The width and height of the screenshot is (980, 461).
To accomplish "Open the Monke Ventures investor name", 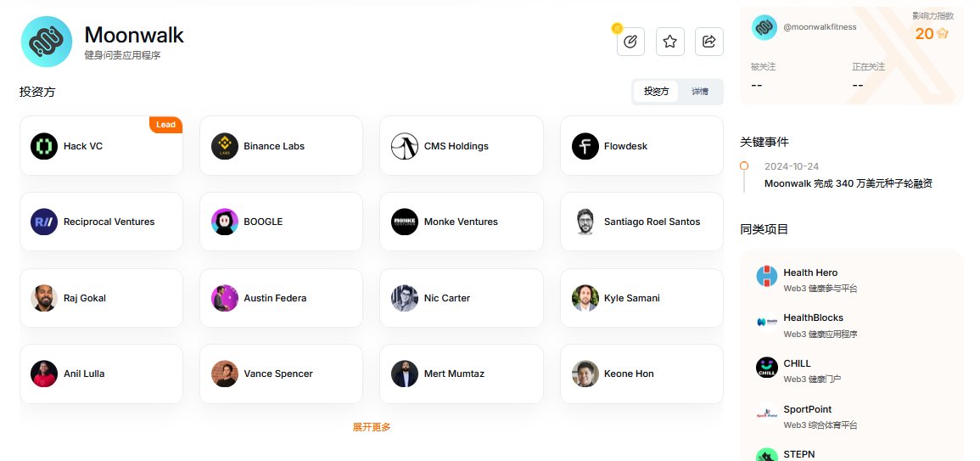I will (x=461, y=222).
